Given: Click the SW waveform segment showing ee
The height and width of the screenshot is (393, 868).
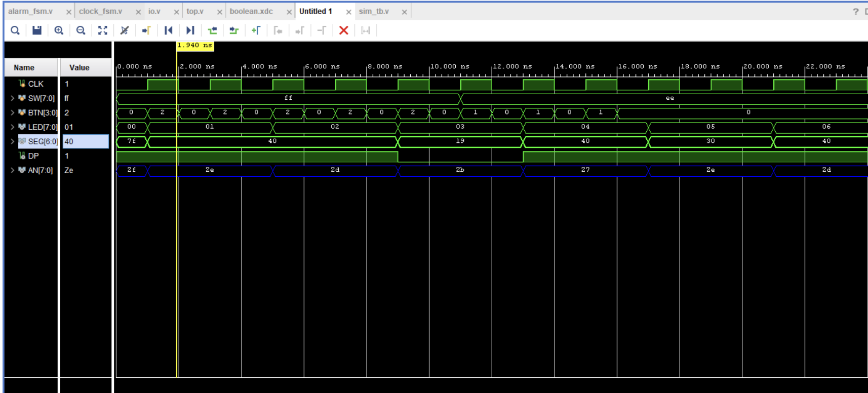Looking at the screenshot, I should (664, 98).
